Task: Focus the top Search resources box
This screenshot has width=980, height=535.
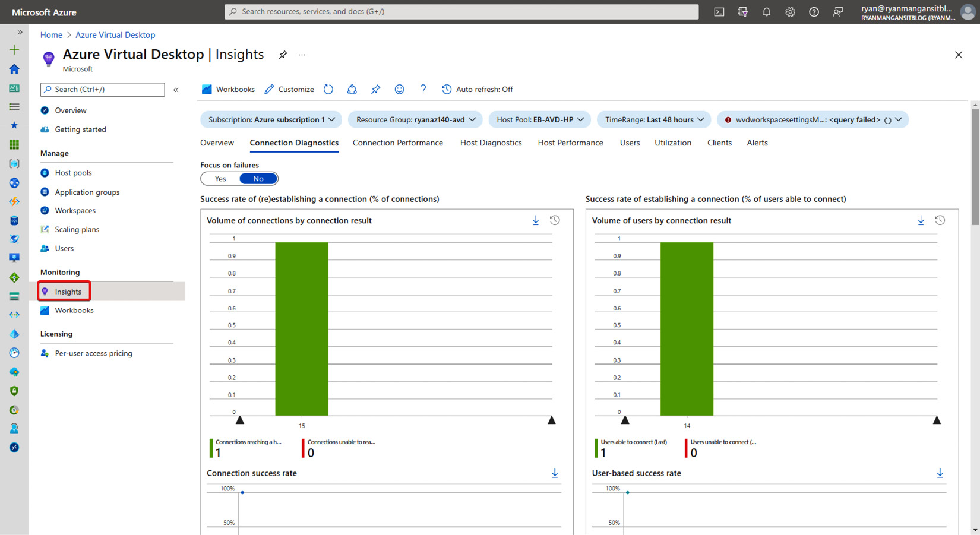Action: coord(461,11)
